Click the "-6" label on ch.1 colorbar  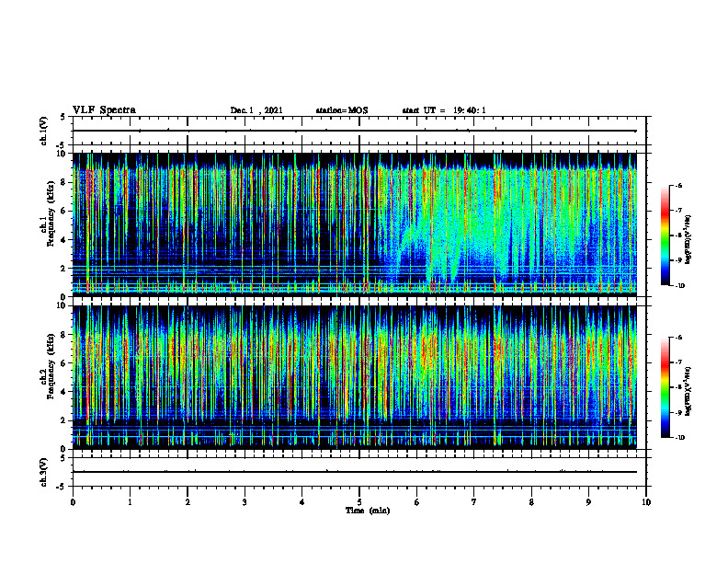click(678, 185)
